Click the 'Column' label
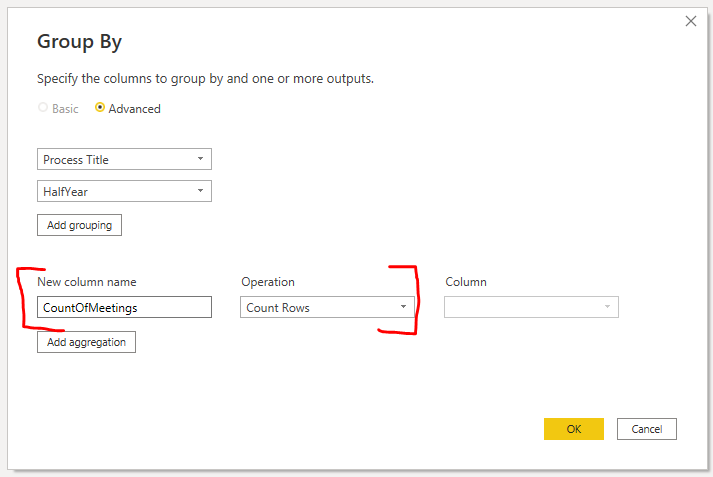The width and height of the screenshot is (713, 477). 466,282
